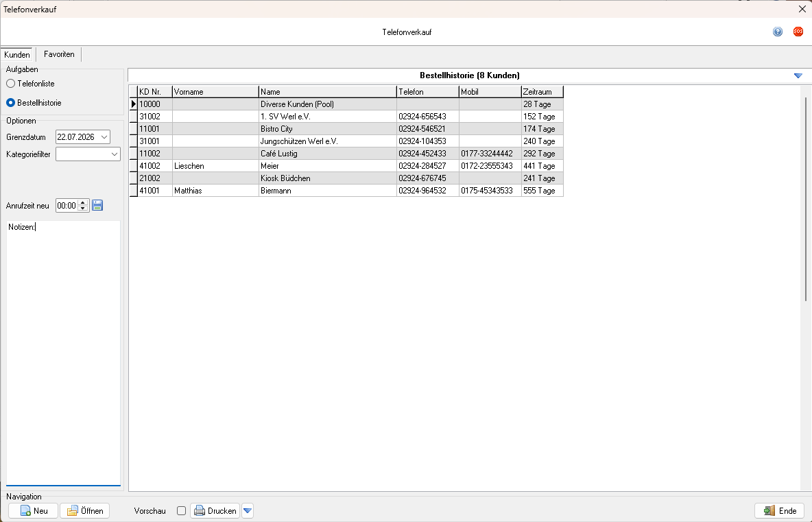The width and height of the screenshot is (812, 522).
Task: Click phone number 02924-656543
Action: (x=428, y=117)
